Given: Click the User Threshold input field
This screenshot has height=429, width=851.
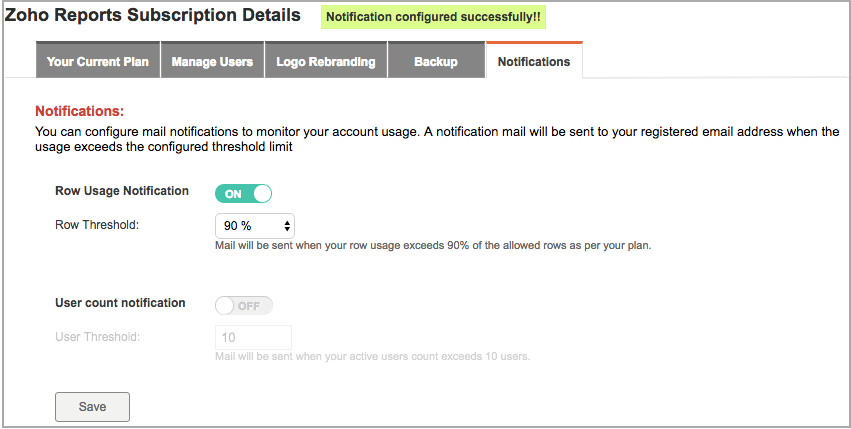Looking at the screenshot, I should point(253,338).
